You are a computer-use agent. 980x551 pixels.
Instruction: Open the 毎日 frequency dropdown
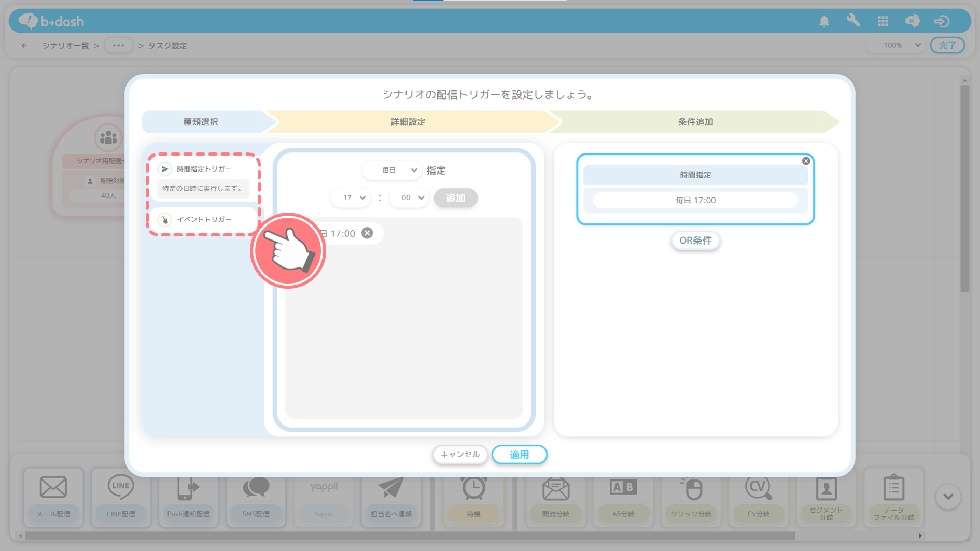click(x=391, y=170)
